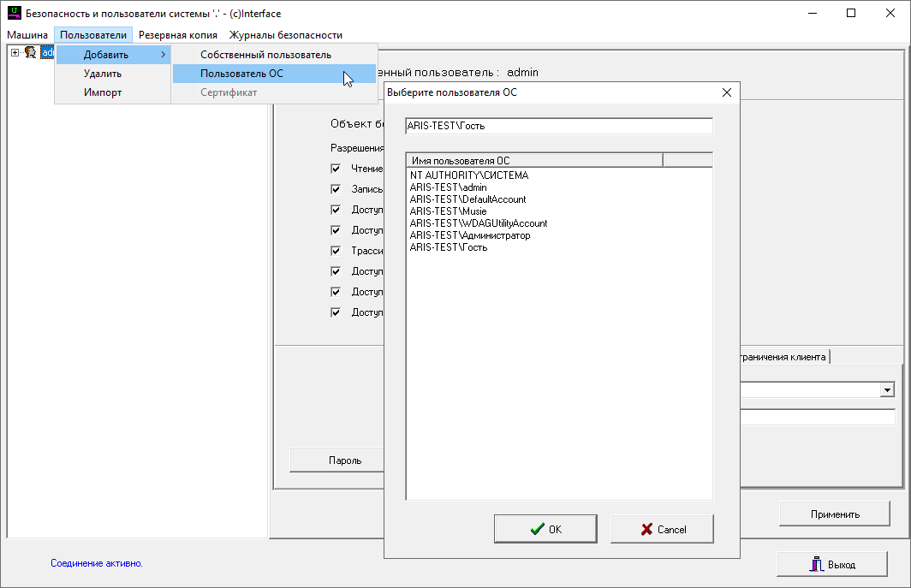Open the Резервная копия menu
The image size is (911, 588).
pyautogui.click(x=178, y=35)
